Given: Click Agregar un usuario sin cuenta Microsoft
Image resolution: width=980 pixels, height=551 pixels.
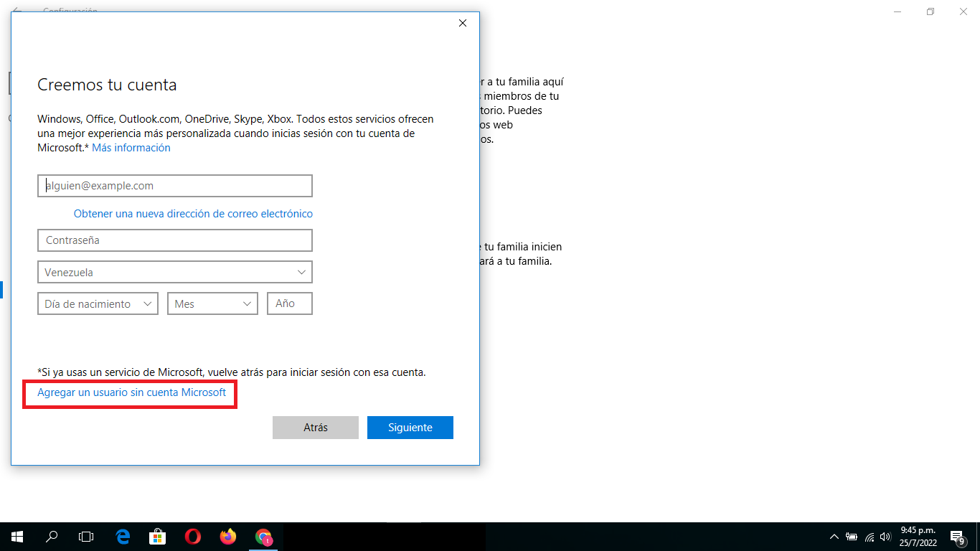Looking at the screenshot, I should (x=131, y=392).
